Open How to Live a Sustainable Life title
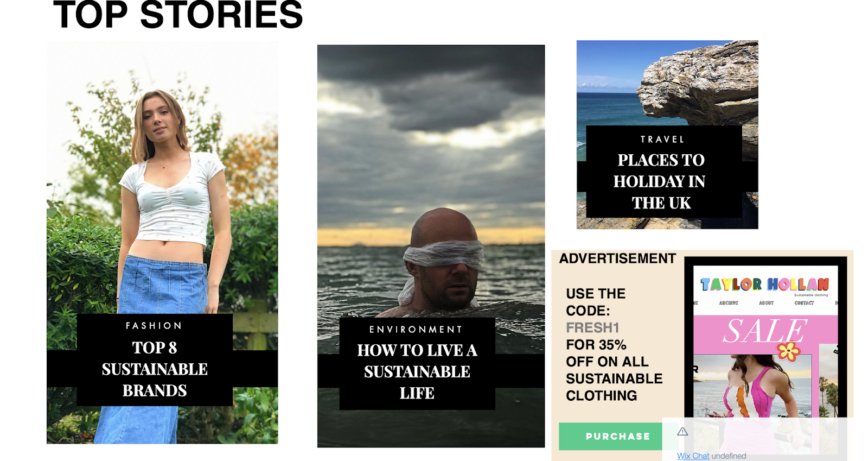Screen dimensions: 868x461 pos(417,371)
